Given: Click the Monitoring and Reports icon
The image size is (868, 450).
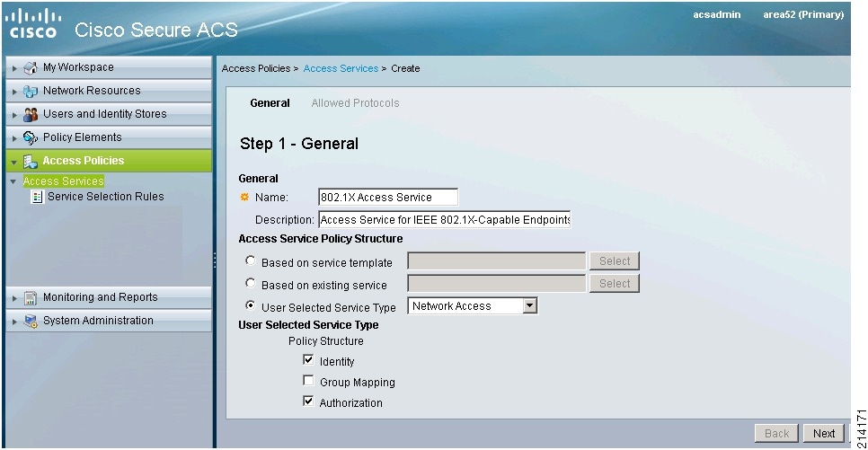Looking at the screenshot, I should click(31, 298).
